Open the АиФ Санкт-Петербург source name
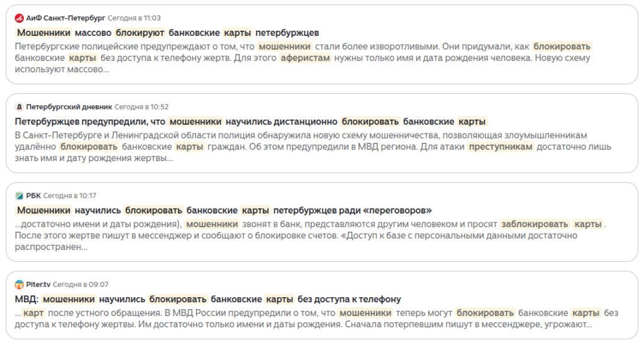The height and width of the screenshot is (345, 644). click(x=65, y=18)
